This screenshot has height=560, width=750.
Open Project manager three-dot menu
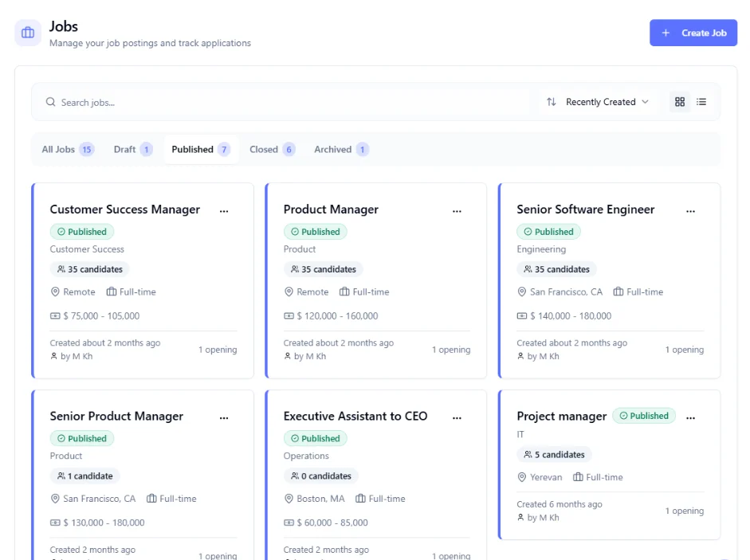click(x=690, y=417)
